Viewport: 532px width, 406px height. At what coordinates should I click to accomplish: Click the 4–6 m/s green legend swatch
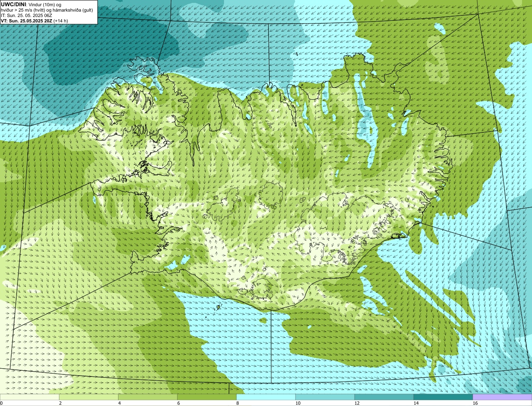[x=148, y=397]
